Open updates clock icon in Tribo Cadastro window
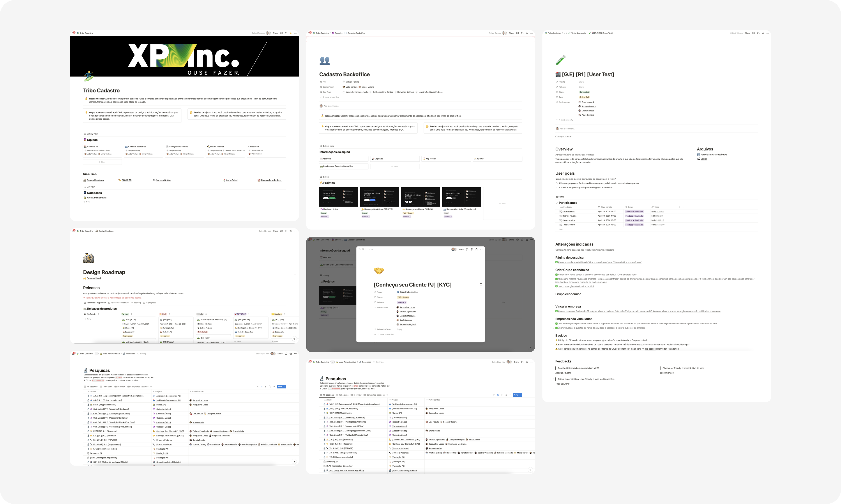The height and width of the screenshot is (504, 841). [x=286, y=33]
